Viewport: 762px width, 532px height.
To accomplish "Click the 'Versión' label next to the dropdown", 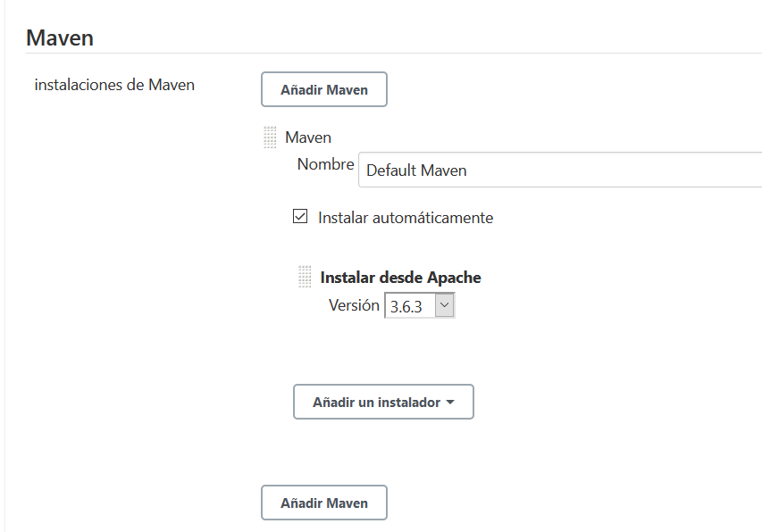I will (x=354, y=304).
